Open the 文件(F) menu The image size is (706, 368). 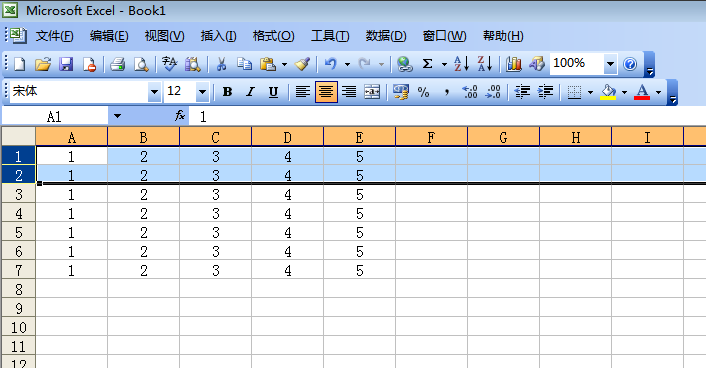pyautogui.click(x=54, y=36)
